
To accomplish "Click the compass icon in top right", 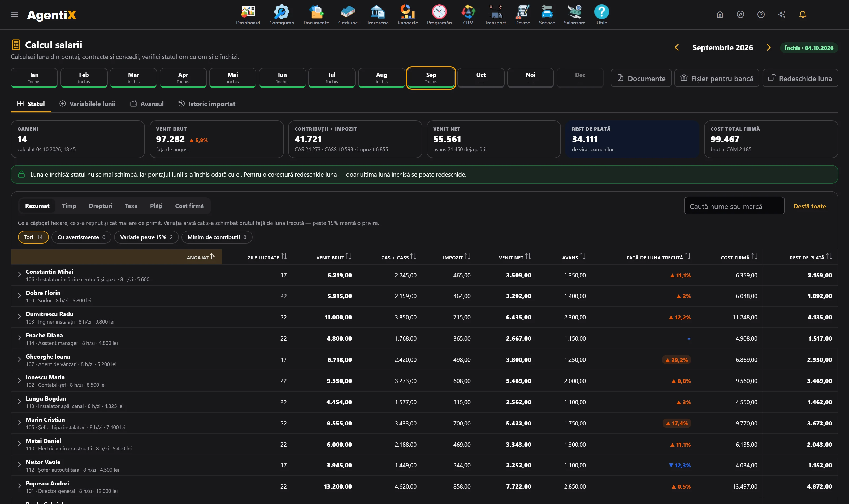I will pyautogui.click(x=740, y=14).
